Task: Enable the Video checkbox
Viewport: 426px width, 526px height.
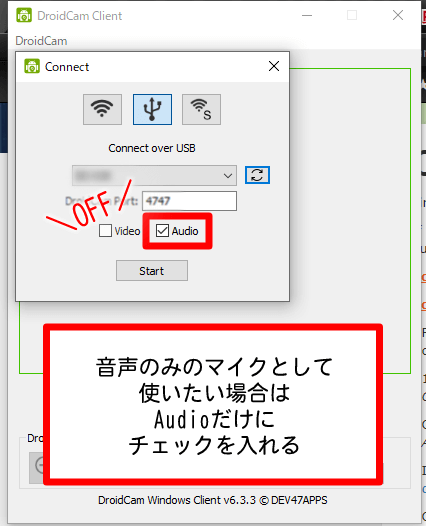Action: pyautogui.click(x=105, y=231)
